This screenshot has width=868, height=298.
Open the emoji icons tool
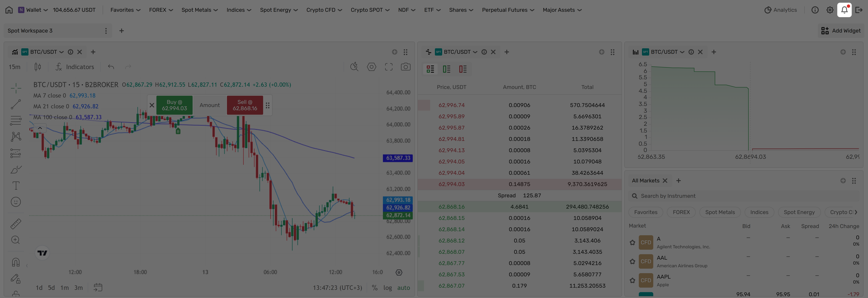point(16,202)
